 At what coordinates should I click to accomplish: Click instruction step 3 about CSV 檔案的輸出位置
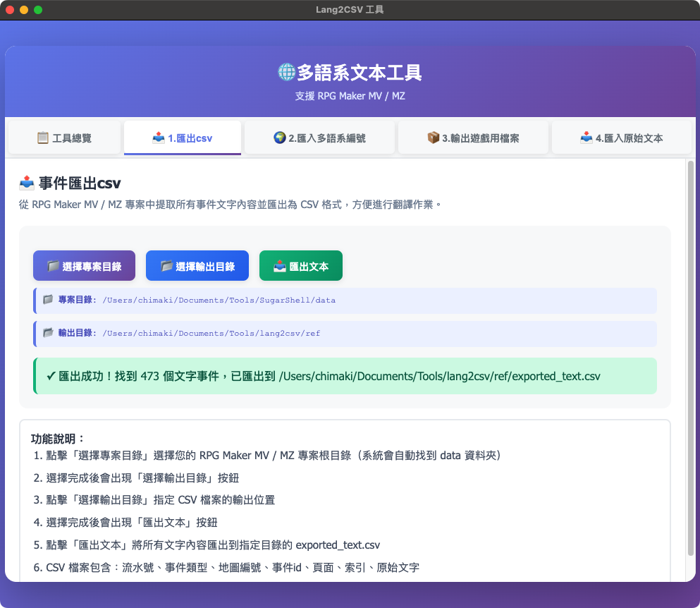click(154, 500)
